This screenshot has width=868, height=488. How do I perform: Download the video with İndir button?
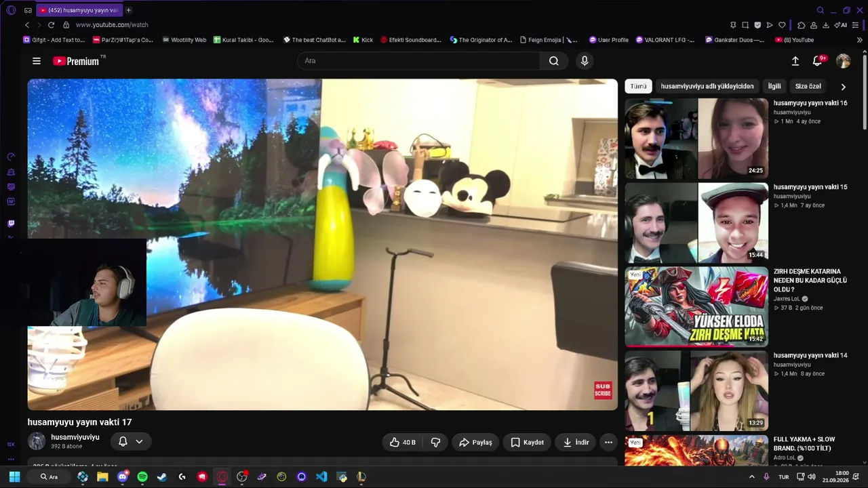(x=576, y=443)
